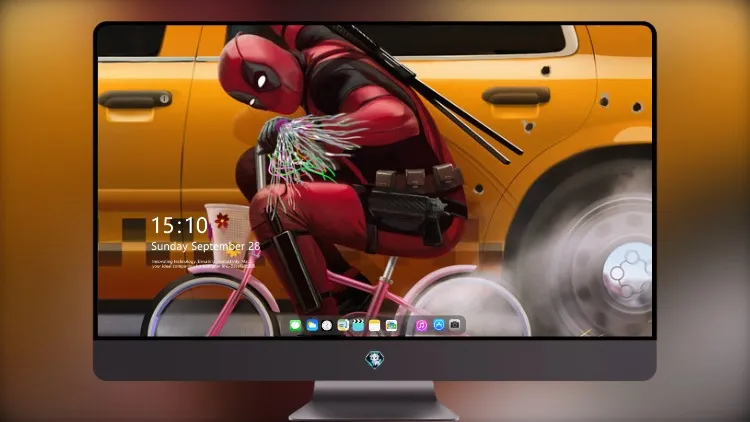
Task: Click the monitor logo badge below screen
Action: click(x=375, y=359)
